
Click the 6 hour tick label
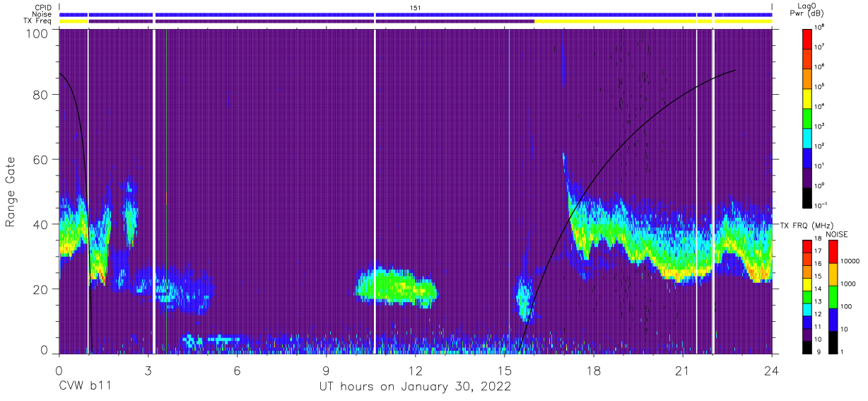237,371
